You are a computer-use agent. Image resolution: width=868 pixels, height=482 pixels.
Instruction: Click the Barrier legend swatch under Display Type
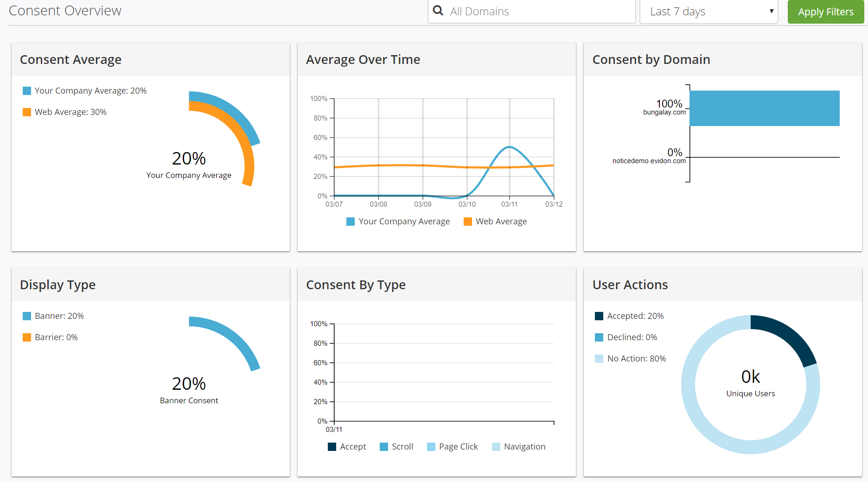pos(26,337)
